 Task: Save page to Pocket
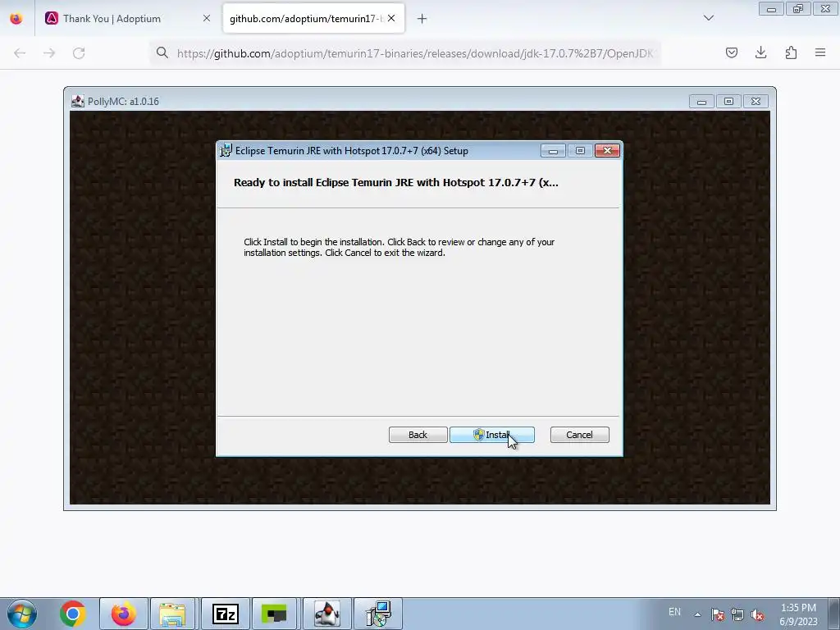tap(731, 52)
